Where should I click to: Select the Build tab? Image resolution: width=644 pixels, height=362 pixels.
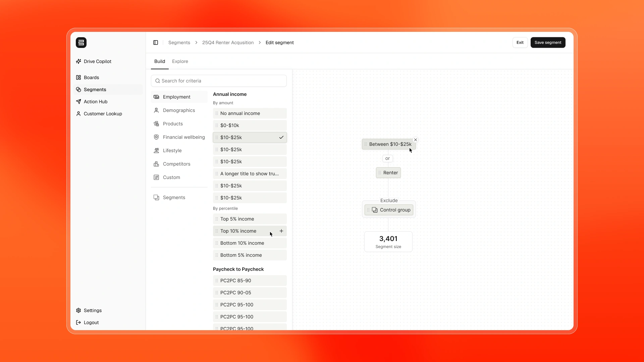160,61
